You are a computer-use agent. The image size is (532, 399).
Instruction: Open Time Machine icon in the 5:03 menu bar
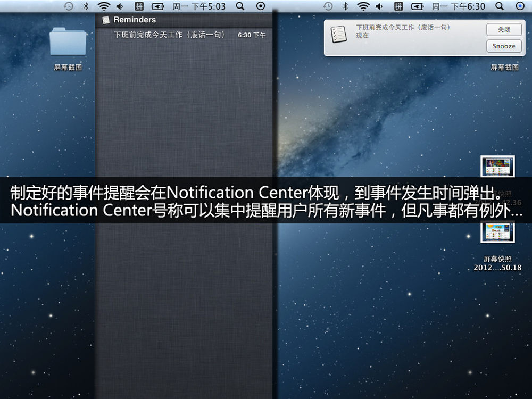click(69, 6)
